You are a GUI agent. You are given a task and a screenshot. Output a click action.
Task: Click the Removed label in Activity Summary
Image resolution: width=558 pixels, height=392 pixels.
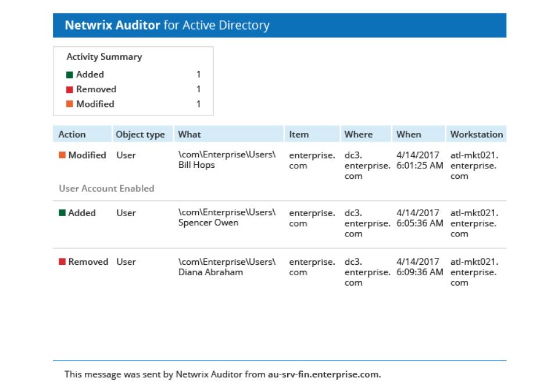(x=96, y=89)
